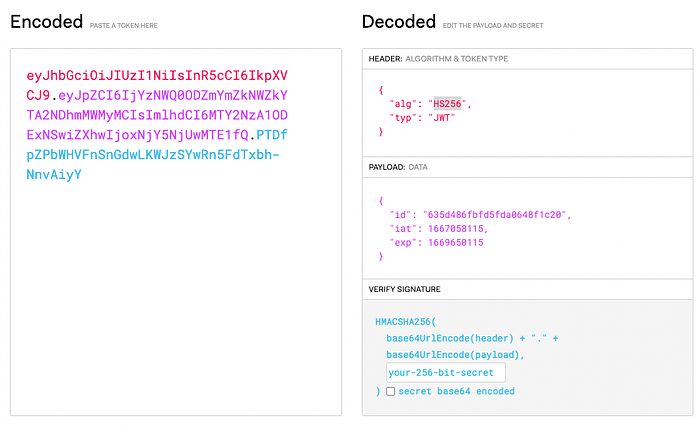
Task: Click signature line pZPbWHVFnSnGdwLKWJzSYwRn5FdTxbh-
Action: (x=153, y=155)
